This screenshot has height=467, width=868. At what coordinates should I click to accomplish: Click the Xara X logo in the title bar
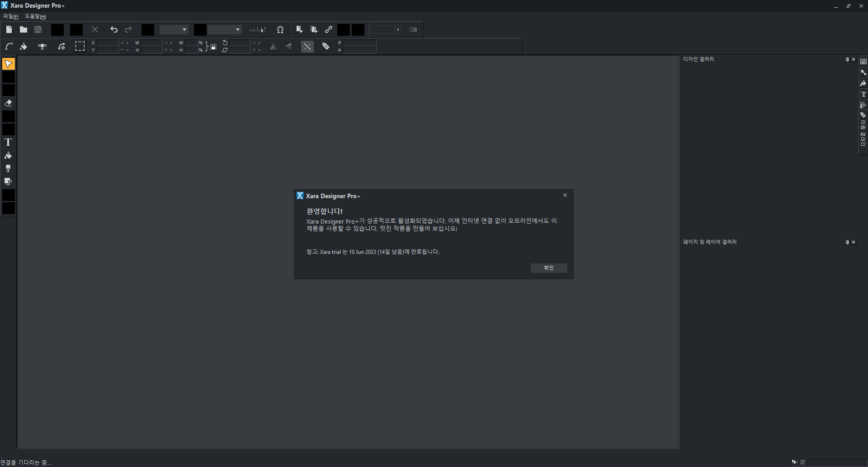5,5
